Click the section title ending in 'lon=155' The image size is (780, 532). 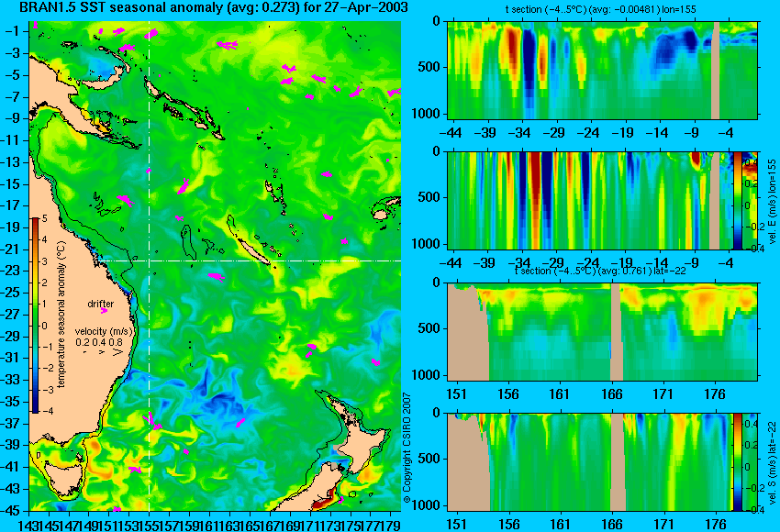(600, 9)
